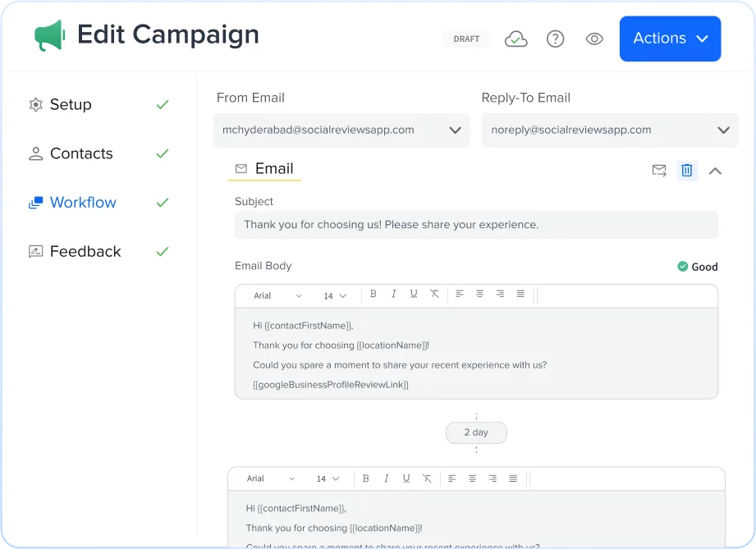Viewport: 756px width, 549px height.
Task: Open the help question mark icon
Action: [555, 39]
